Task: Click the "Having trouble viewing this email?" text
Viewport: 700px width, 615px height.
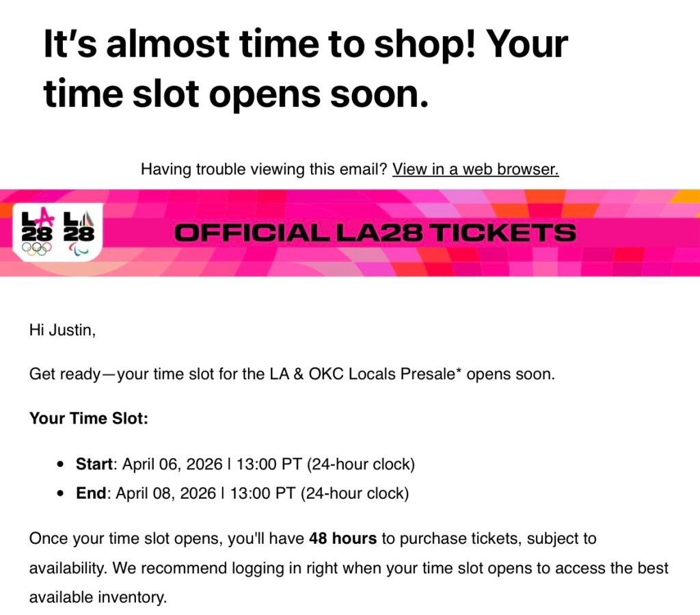Action: click(264, 169)
